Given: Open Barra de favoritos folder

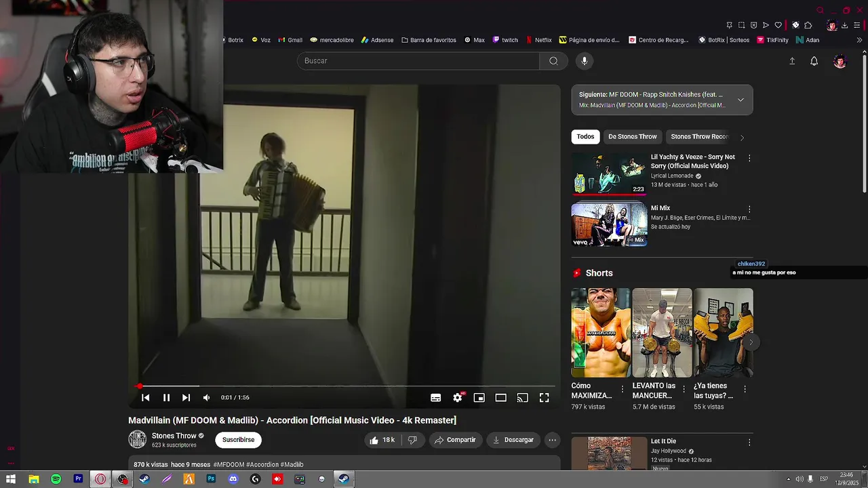Looking at the screenshot, I should 429,40.
